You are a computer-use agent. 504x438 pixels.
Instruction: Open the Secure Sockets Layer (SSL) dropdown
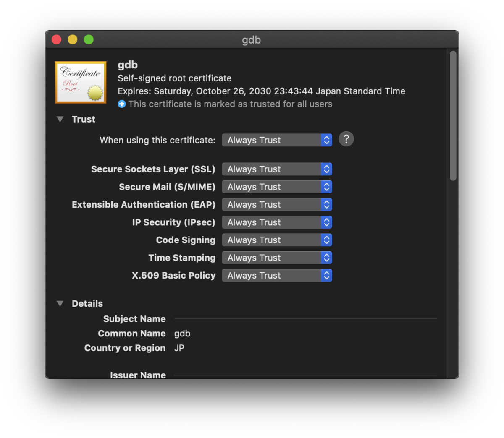tap(277, 169)
